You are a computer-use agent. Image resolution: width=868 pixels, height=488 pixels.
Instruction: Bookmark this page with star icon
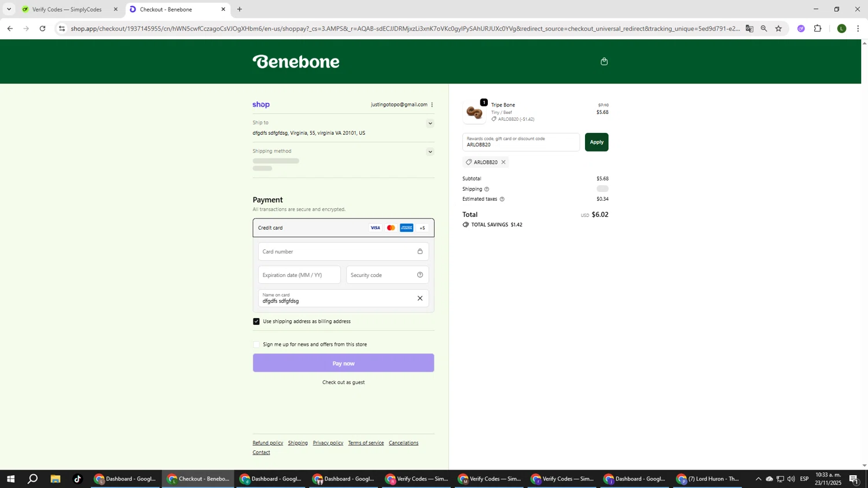click(778, 28)
